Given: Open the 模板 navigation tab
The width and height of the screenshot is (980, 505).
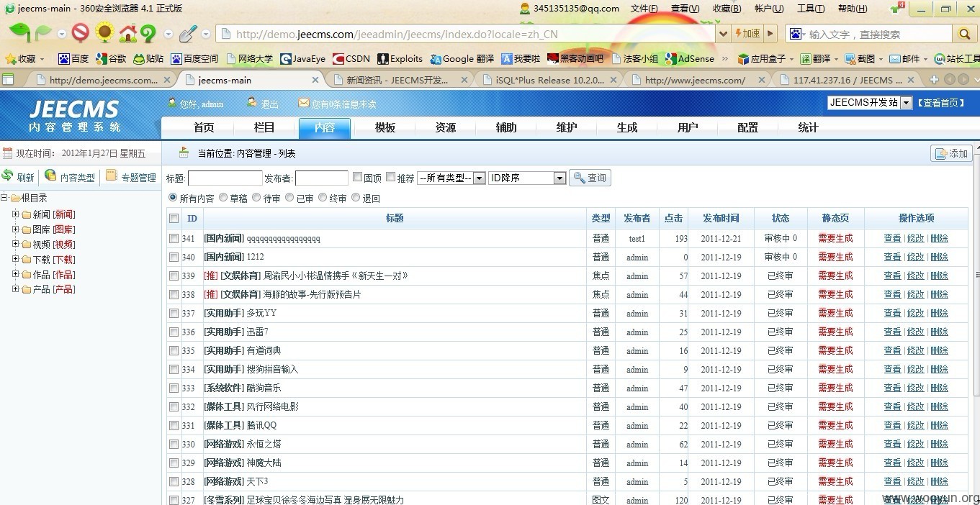Looking at the screenshot, I should 385,127.
